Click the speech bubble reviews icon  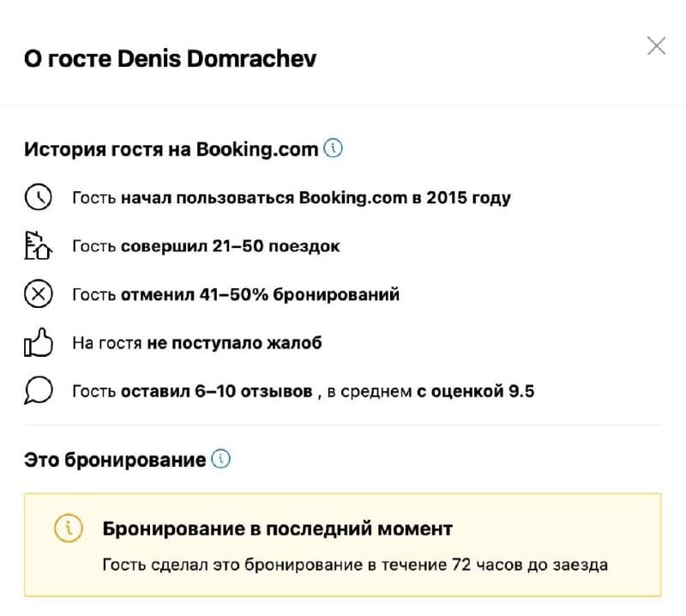tap(38, 390)
